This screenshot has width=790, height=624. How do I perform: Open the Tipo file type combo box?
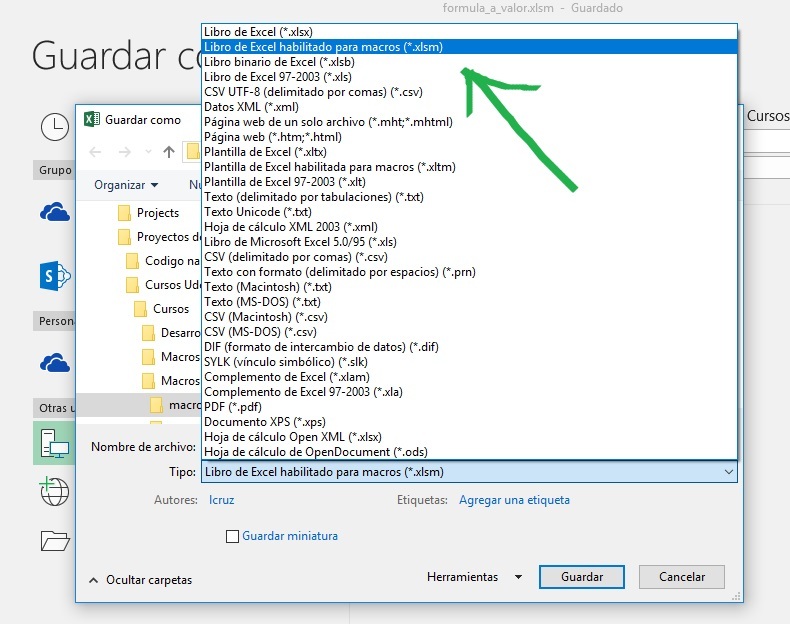469,472
